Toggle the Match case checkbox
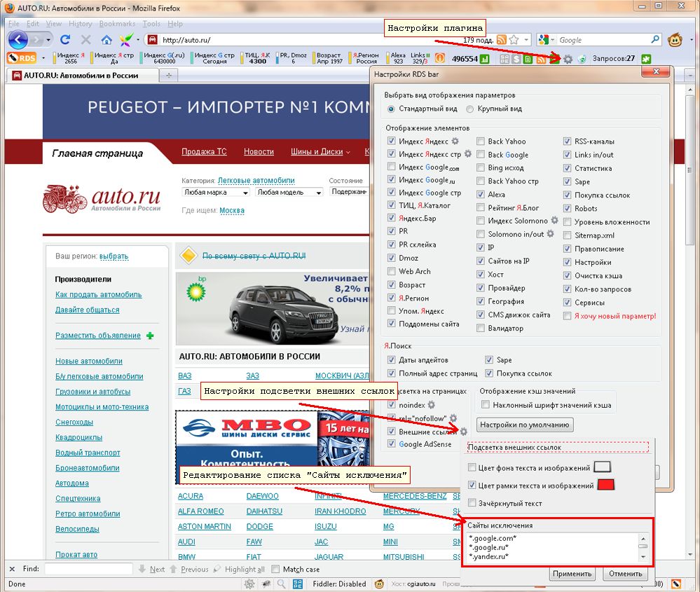This screenshot has width=700, height=592. pos(275,569)
